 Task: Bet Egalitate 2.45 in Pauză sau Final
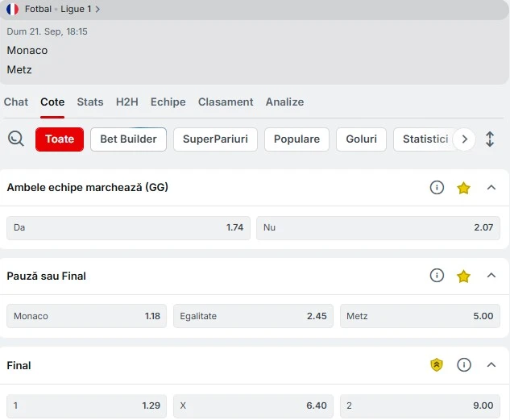(x=253, y=316)
